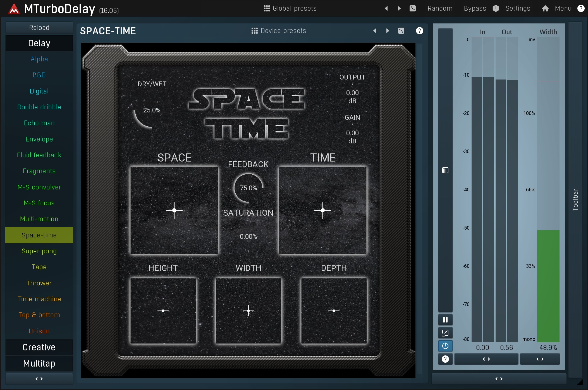Select the BBD delay device
Image resolution: width=588 pixels, height=390 pixels.
[x=39, y=75]
